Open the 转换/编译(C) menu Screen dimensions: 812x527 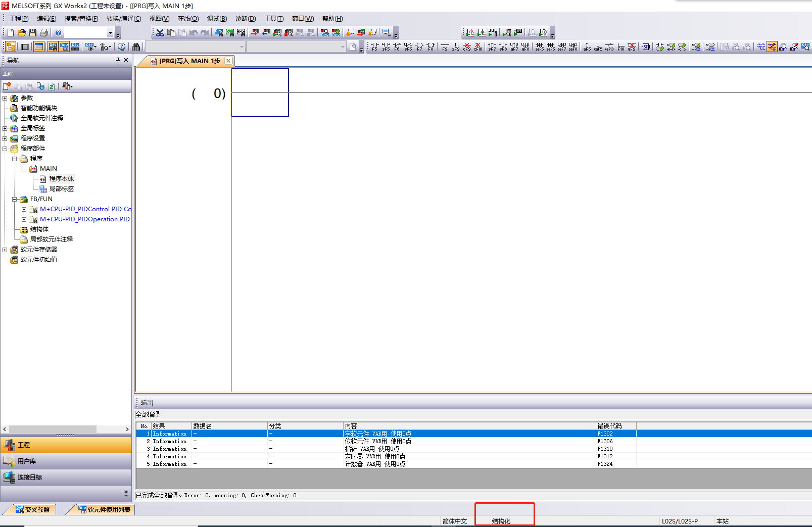[124, 19]
